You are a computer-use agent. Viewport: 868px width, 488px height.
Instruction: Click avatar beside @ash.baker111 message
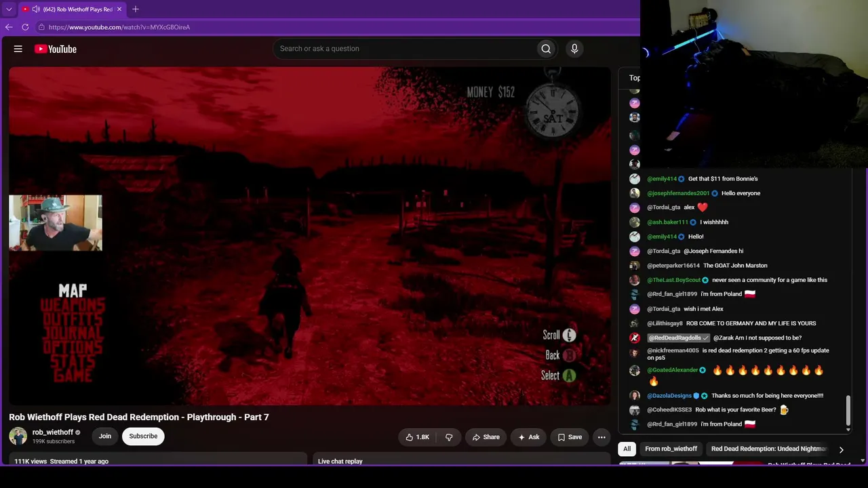tap(635, 222)
